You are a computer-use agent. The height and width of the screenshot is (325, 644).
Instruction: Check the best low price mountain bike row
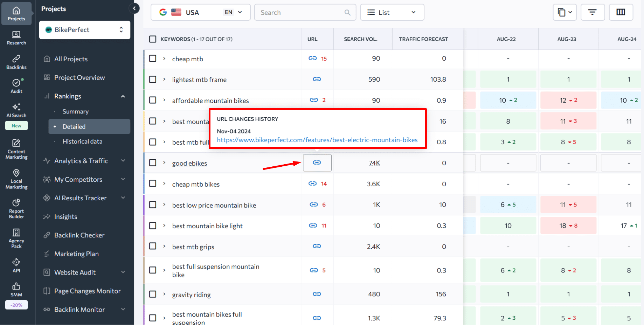pos(153,205)
